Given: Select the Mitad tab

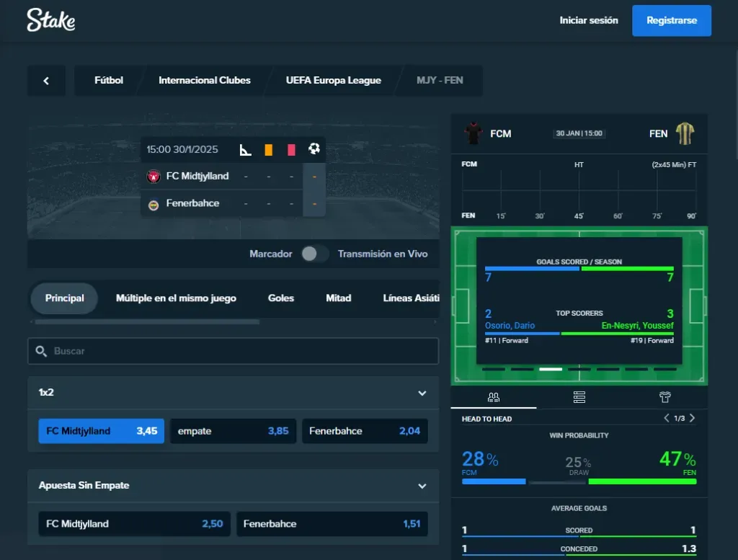Looking at the screenshot, I should tap(339, 298).
